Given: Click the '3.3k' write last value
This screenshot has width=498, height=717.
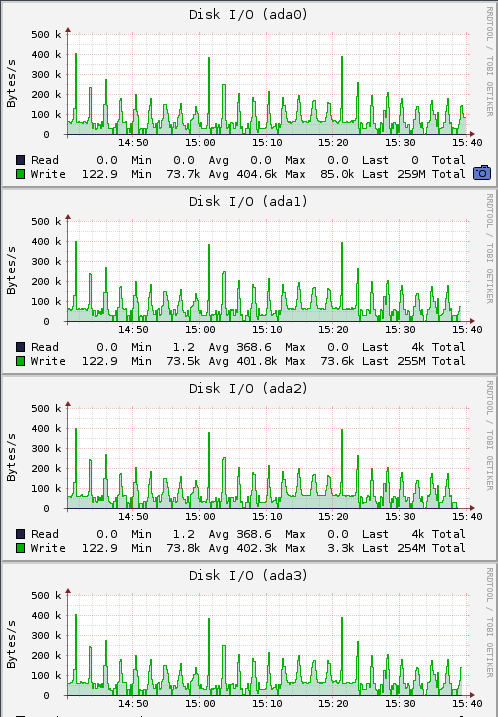Looking at the screenshot, I should coord(340,548).
